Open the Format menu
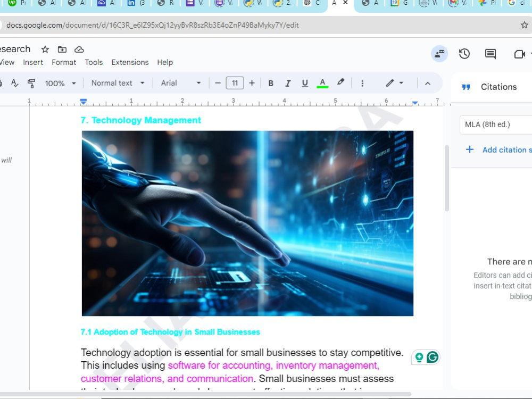 64,62
